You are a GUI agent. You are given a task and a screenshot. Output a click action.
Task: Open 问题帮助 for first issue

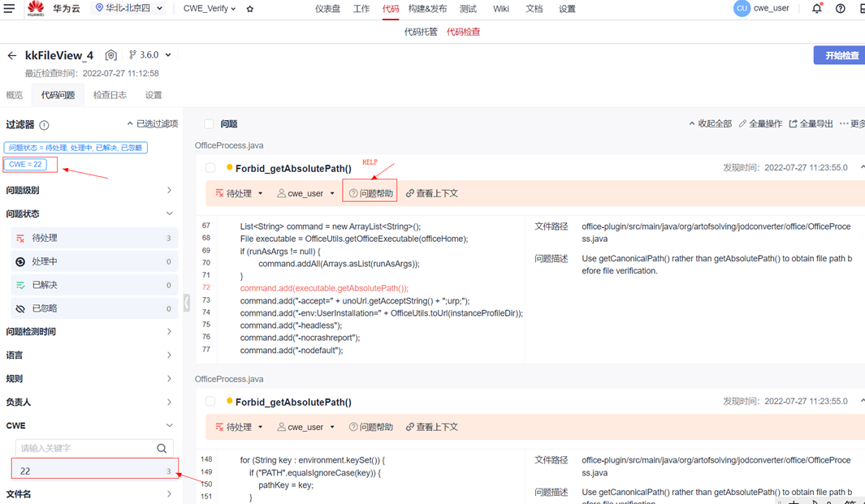(370, 193)
